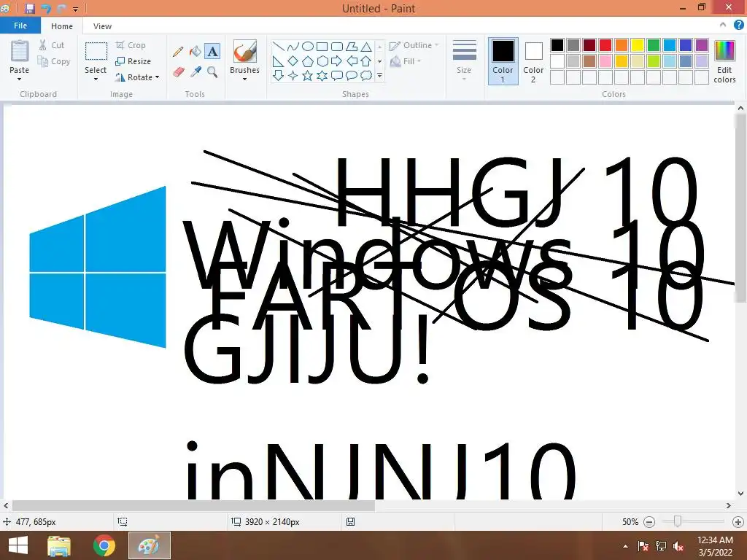Choose the Cloud callout shape

(366, 75)
